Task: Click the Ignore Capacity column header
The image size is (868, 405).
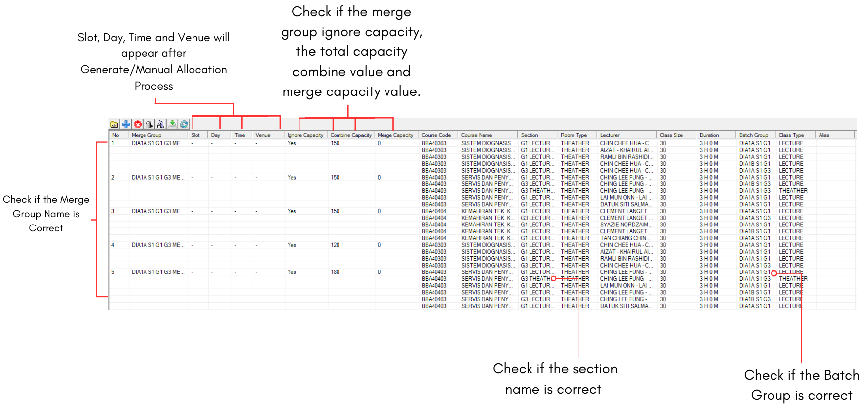Action: point(305,135)
